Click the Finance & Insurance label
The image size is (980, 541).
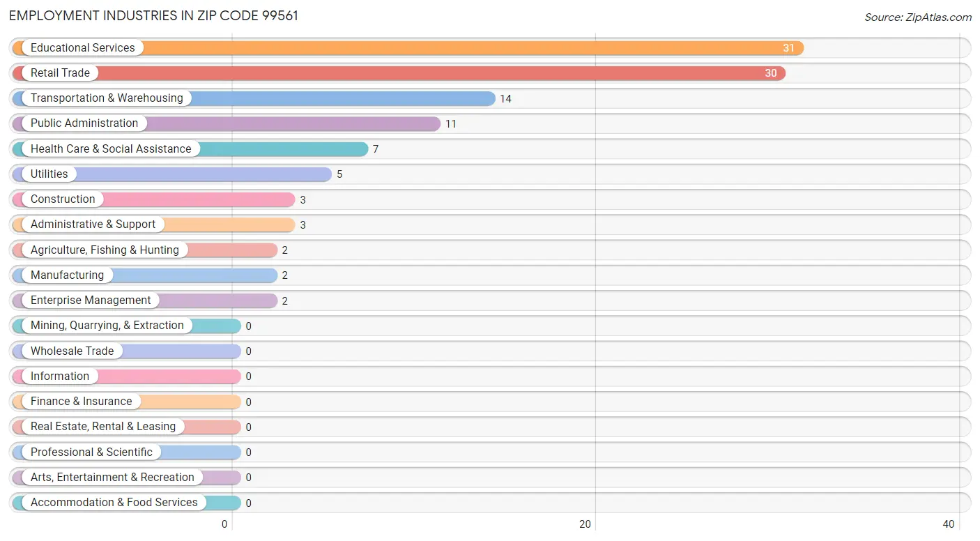81,402
